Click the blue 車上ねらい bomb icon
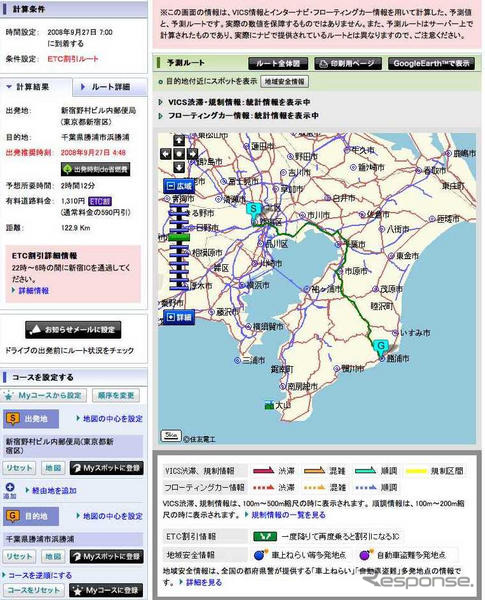The image size is (485, 600). pos(260,554)
